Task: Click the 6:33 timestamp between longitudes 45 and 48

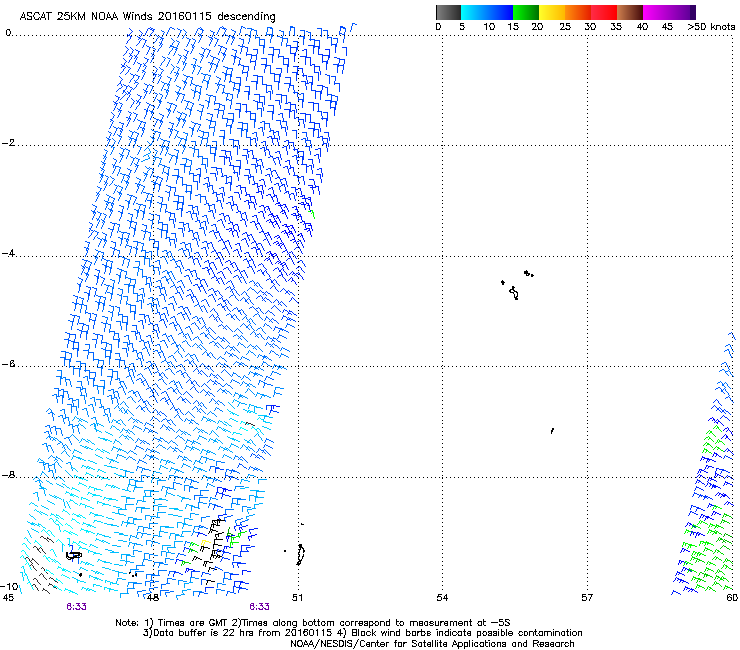Action: coord(76,607)
